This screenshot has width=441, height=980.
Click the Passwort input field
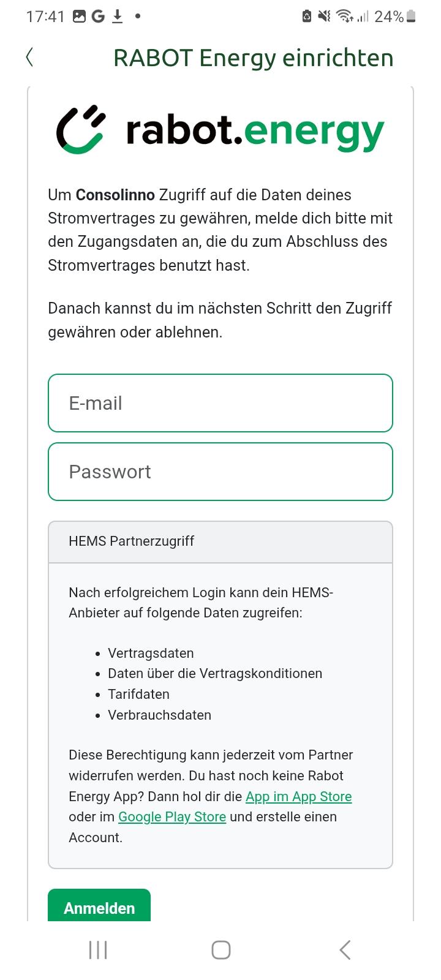220,472
